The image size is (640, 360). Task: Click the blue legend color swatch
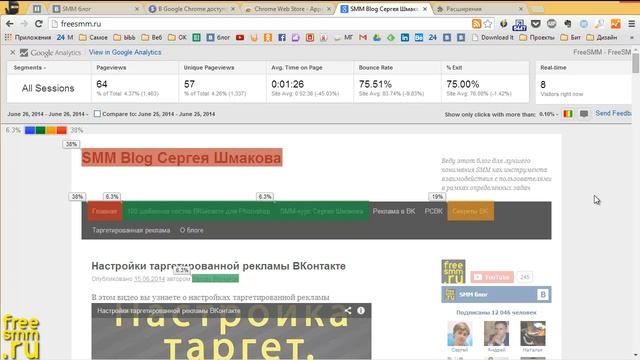(x=30, y=130)
